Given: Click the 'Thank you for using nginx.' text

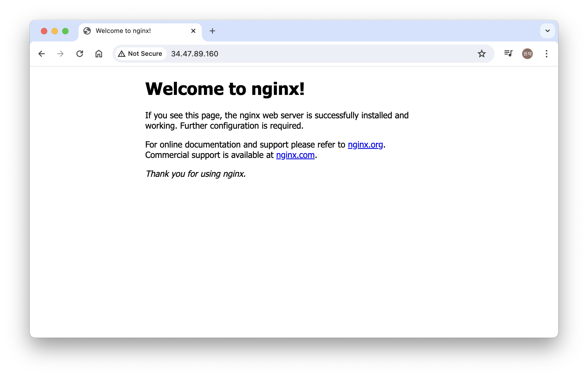Looking at the screenshot, I should (x=195, y=174).
